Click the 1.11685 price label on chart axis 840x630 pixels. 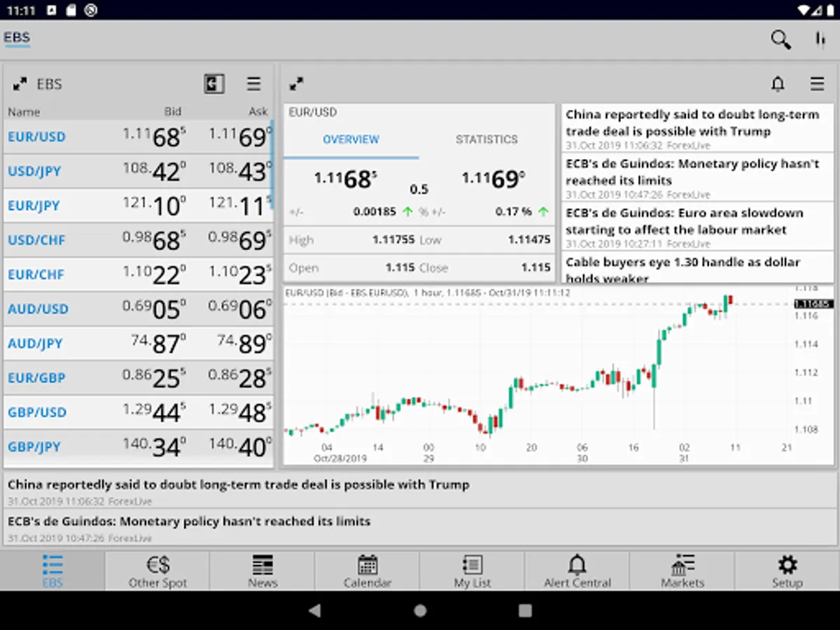813,304
